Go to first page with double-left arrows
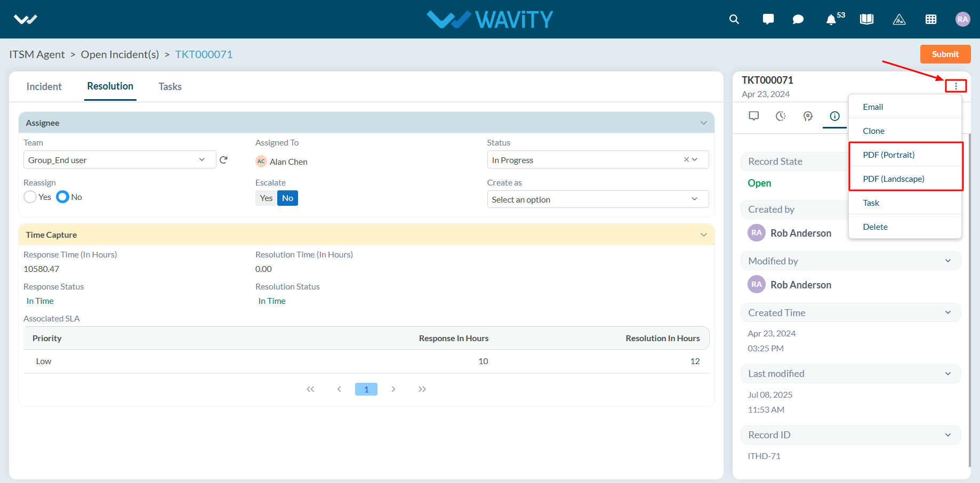Image resolution: width=980 pixels, height=483 pixels. (x=310, y=389)
